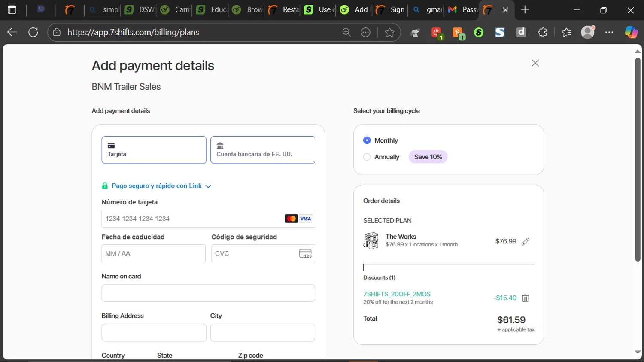Click the BNM Trailer Sales heading
This screenshot has width=644, height=362.
click(x=126, y=87)
